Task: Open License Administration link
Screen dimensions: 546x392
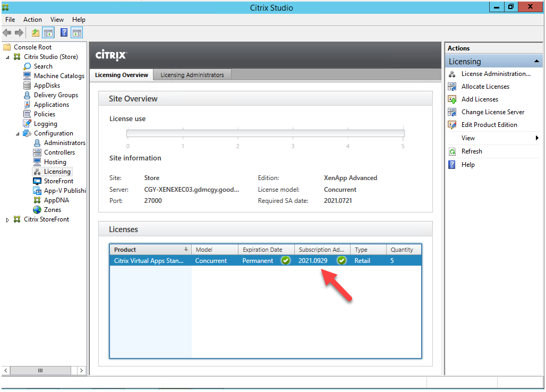Action: (496, 74)
